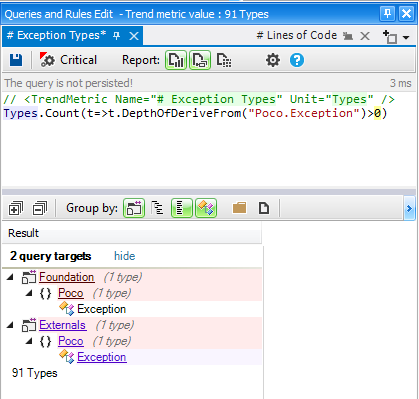
Task: Collapse the Poco namespace under Externals
Action: (29, 341)
